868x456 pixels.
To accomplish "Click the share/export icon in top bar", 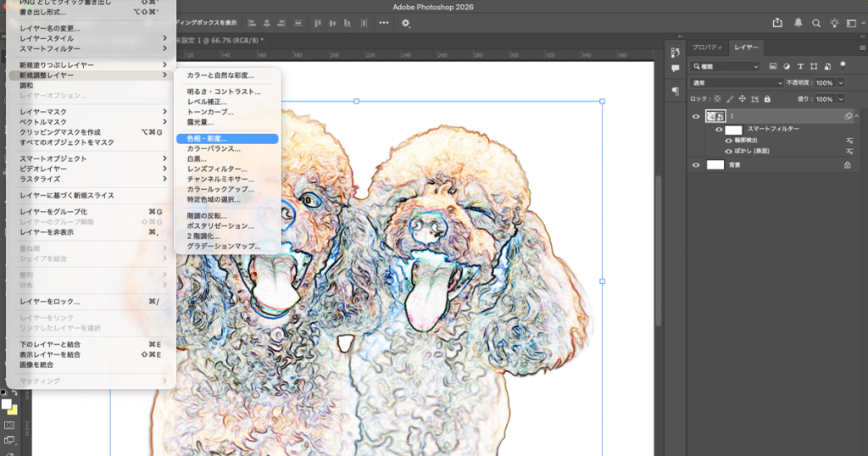I will coord(778,23).
